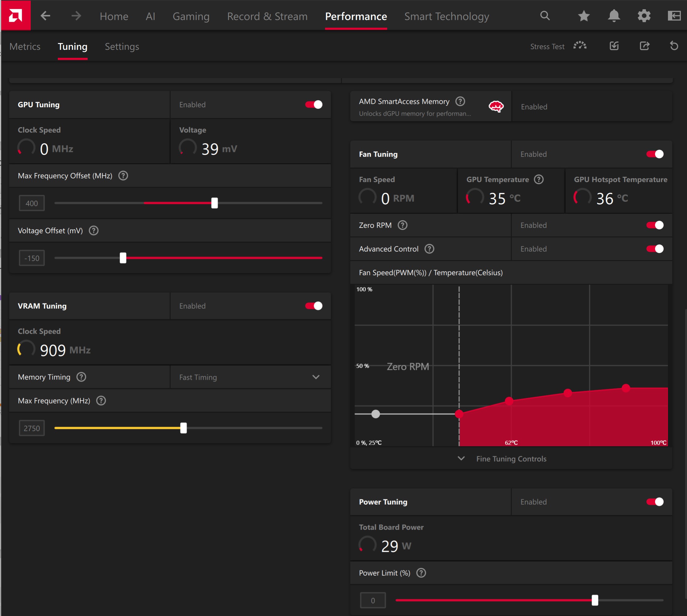The height and width of the screenshot is (616, 687).
Task: Show help for AMD SmartAccess Memory
Action: click(x=460, y=101)
